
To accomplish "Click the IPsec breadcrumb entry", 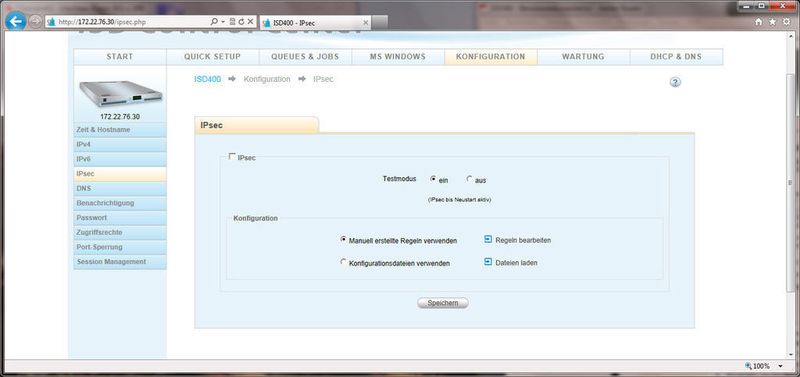I will pyautogui.click(x=323, y=80).
